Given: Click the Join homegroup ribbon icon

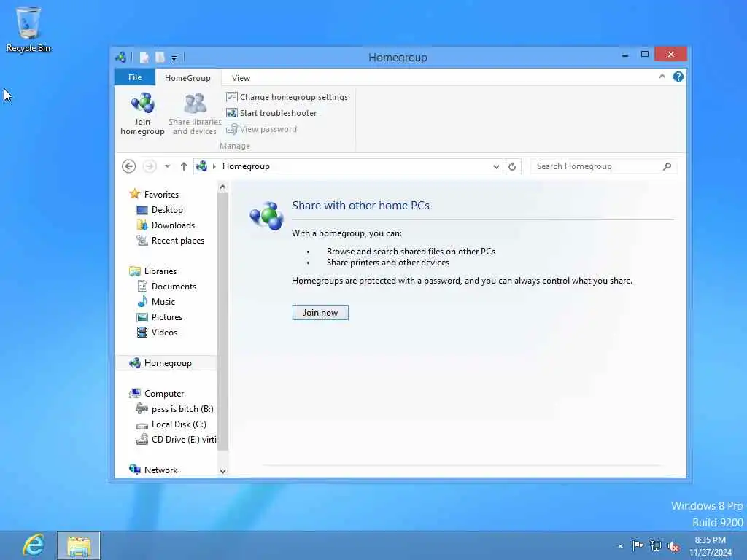Looking at the screenshot, I should click(x=142, y=114).
